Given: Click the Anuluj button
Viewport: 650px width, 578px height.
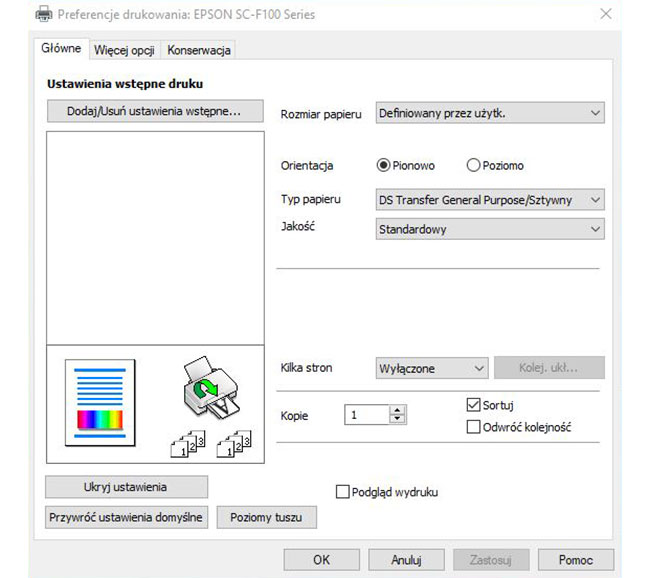Looking at the screenshot, I should coord(406,560).
